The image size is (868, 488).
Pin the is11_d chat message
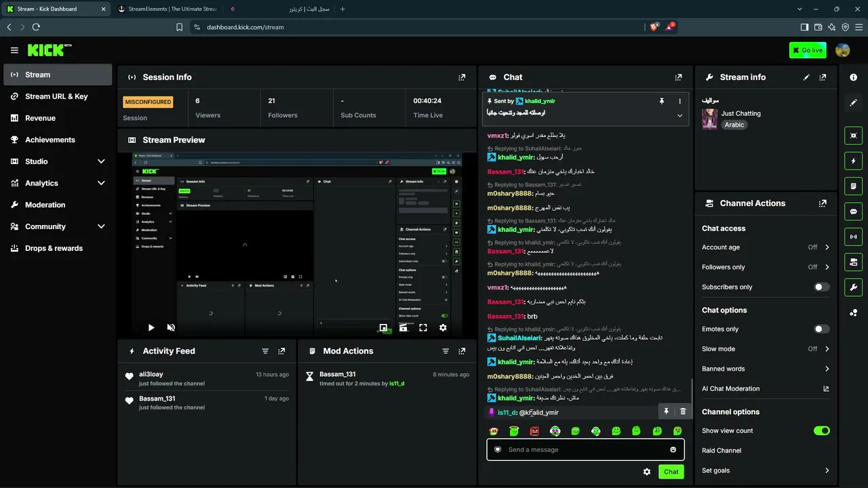coord(666,411)
